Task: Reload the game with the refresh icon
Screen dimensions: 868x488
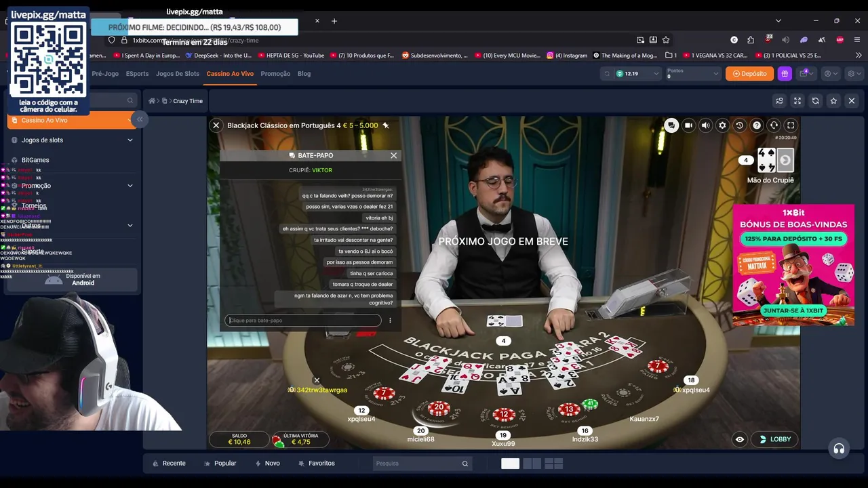Action: tap(816, 101)
